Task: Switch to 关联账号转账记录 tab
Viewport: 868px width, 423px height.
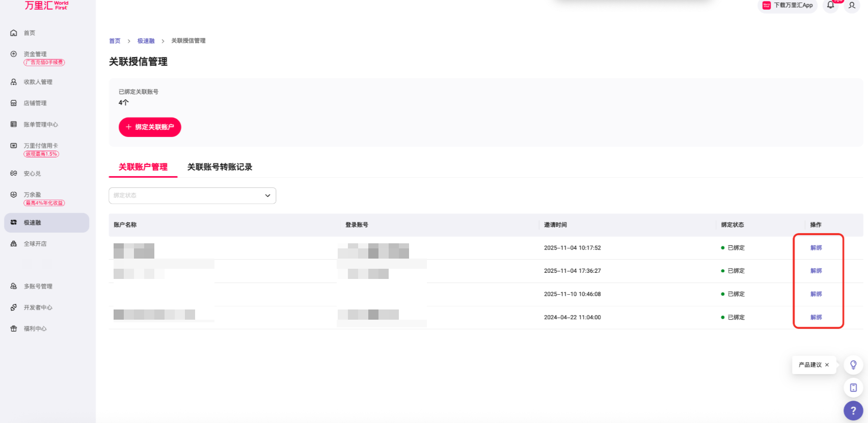Action: 220,167
